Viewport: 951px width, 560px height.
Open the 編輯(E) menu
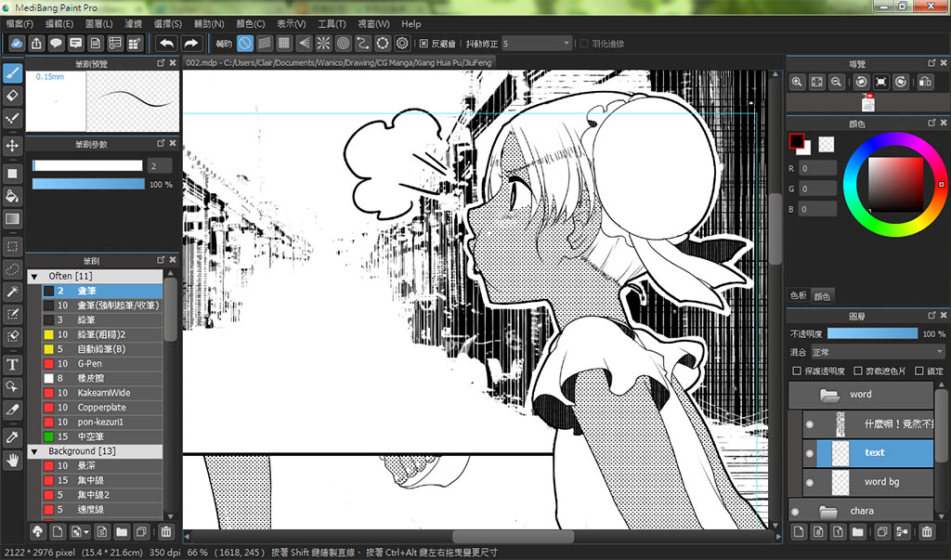pyautogui.click(x=59, y=23)
